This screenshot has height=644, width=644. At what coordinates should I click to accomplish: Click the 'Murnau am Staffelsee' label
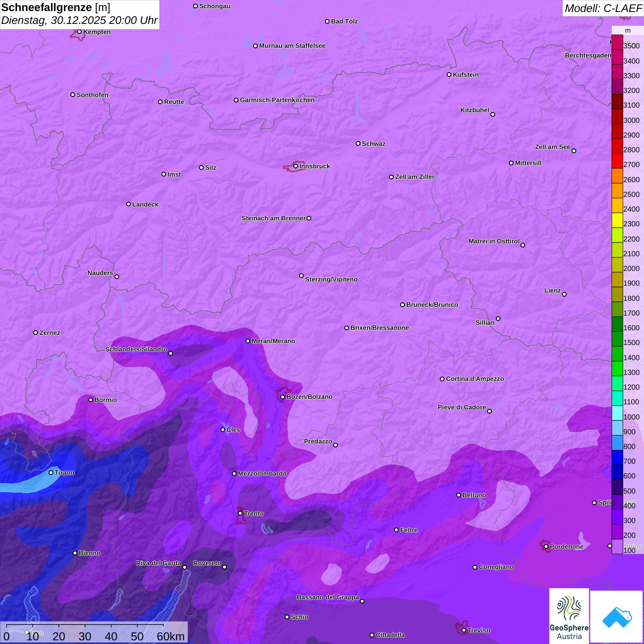[293, 46]
